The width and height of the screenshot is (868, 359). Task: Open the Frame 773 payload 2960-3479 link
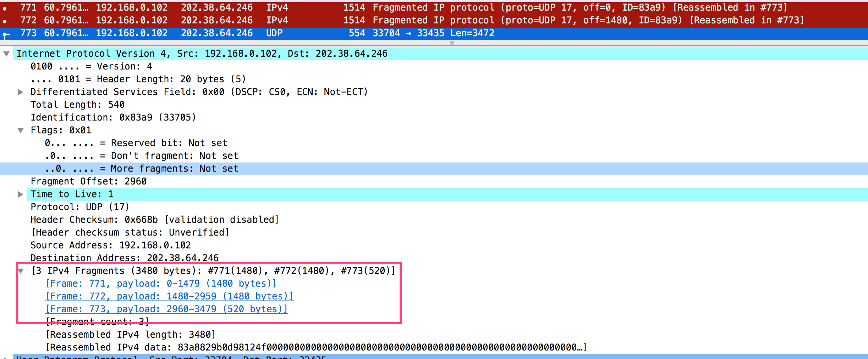tap(166, 309)
